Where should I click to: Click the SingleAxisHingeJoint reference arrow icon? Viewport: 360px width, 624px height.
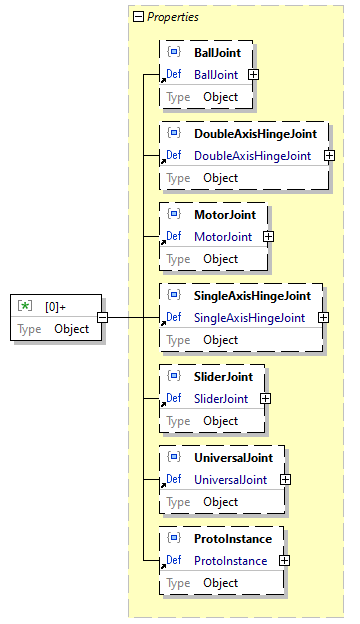click(163, 323)
